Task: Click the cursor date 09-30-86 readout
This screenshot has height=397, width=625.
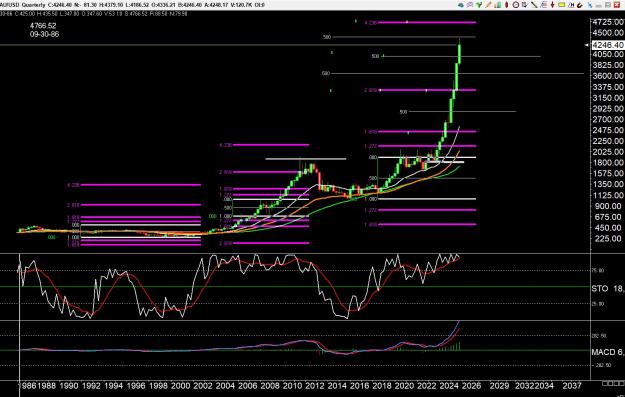Action: pos(44,34)
